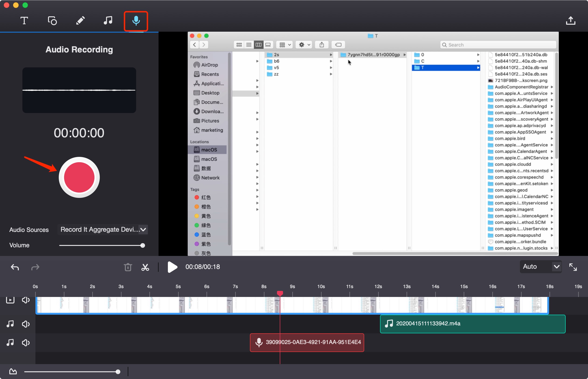Click the first music track note icon
The width and height of the screenshot is (588, 379).
coord(10,324)
